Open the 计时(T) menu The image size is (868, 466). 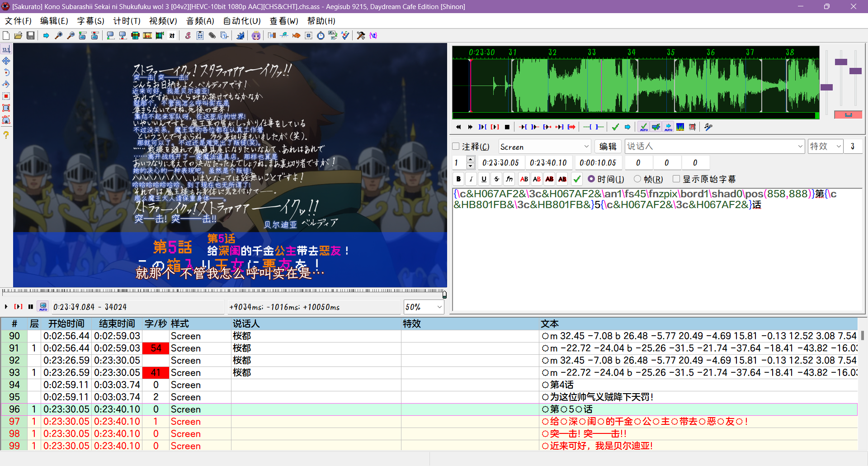click(127, 21)
